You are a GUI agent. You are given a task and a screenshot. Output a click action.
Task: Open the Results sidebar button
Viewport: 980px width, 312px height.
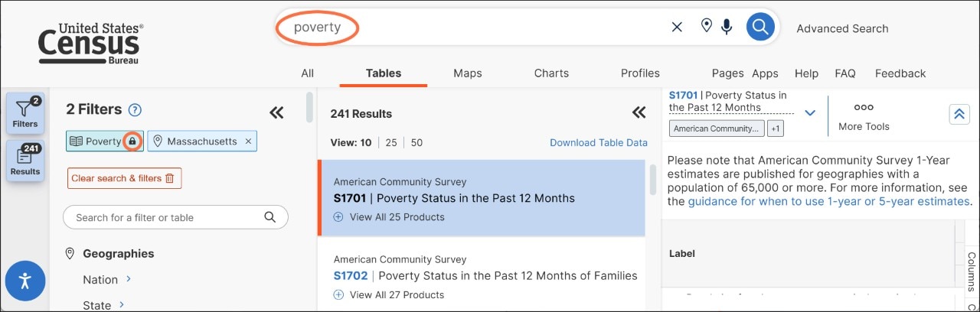(x=25, y=161)
